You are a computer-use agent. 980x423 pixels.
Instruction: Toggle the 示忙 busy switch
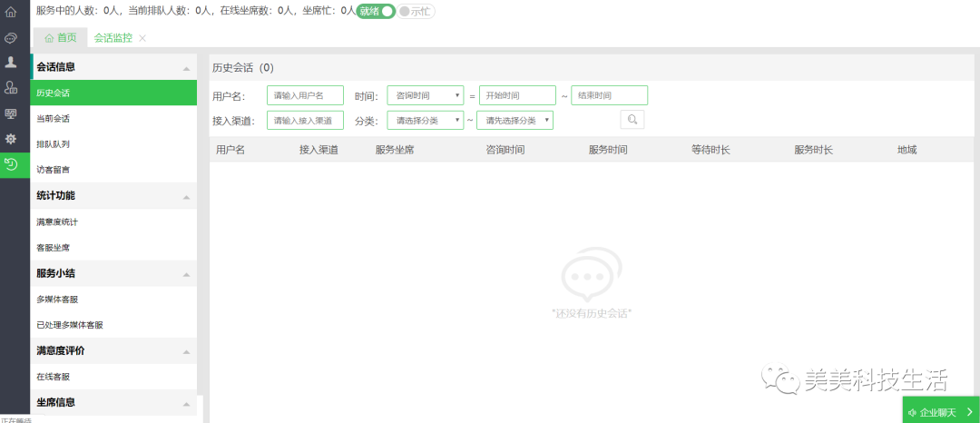tap(416, 11)
